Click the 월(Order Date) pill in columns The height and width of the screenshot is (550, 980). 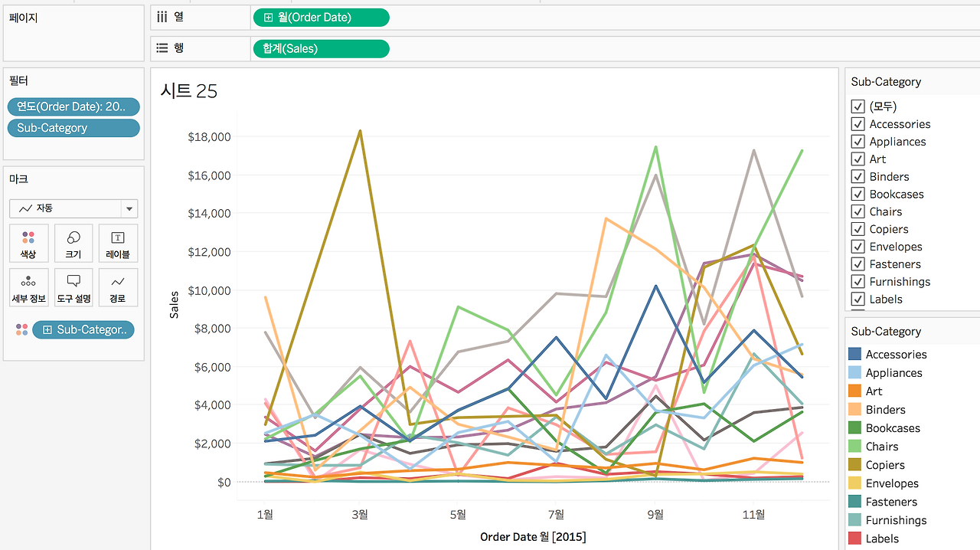pyautogui.click(x=321, y=18)
